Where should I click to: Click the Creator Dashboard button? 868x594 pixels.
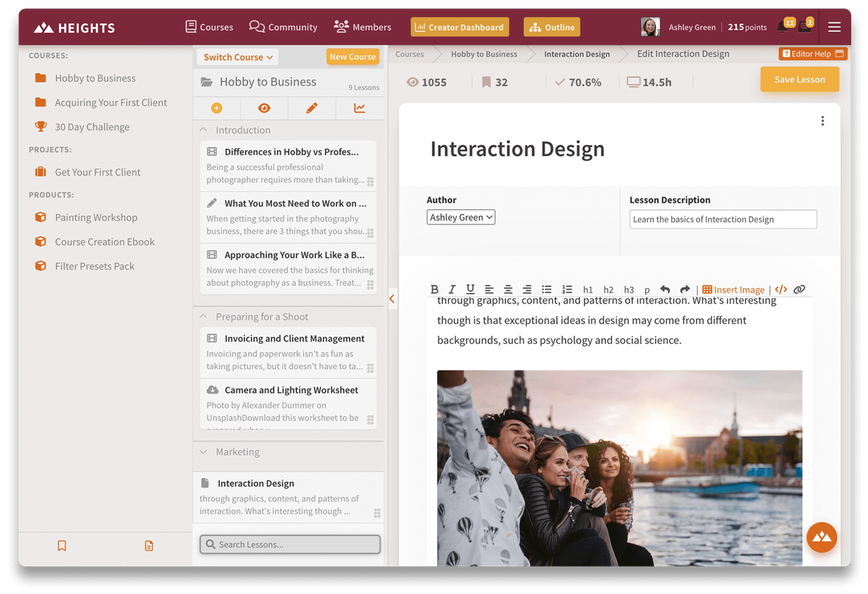coord(460,27)
